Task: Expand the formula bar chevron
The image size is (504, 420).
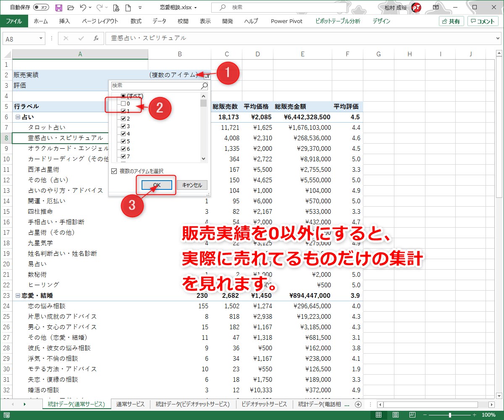Action: pos(498,38)
